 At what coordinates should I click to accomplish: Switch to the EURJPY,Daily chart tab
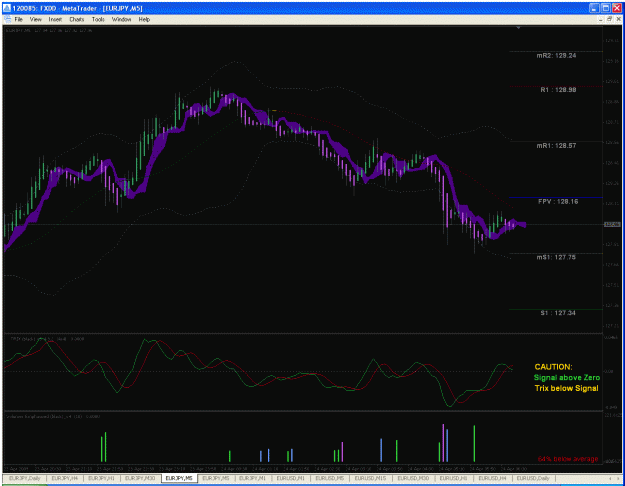tap(25, 478)
